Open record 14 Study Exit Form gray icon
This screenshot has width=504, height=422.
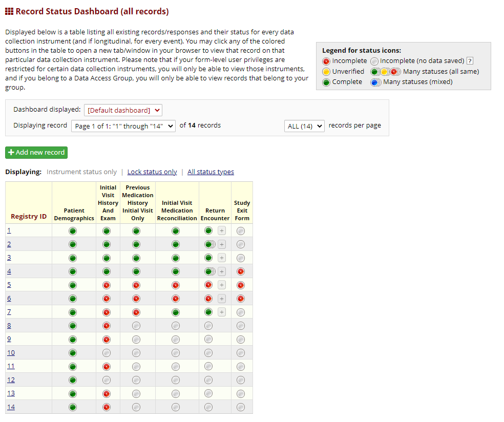point(240,408)
